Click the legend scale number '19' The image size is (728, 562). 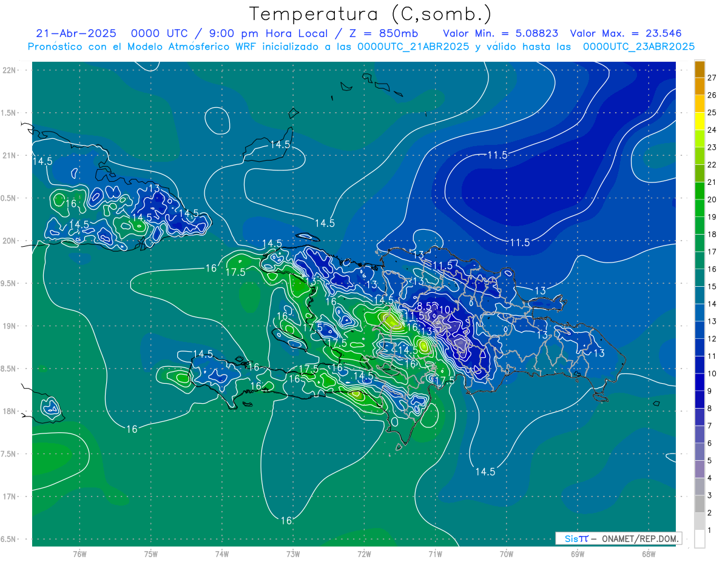point(712,217)
